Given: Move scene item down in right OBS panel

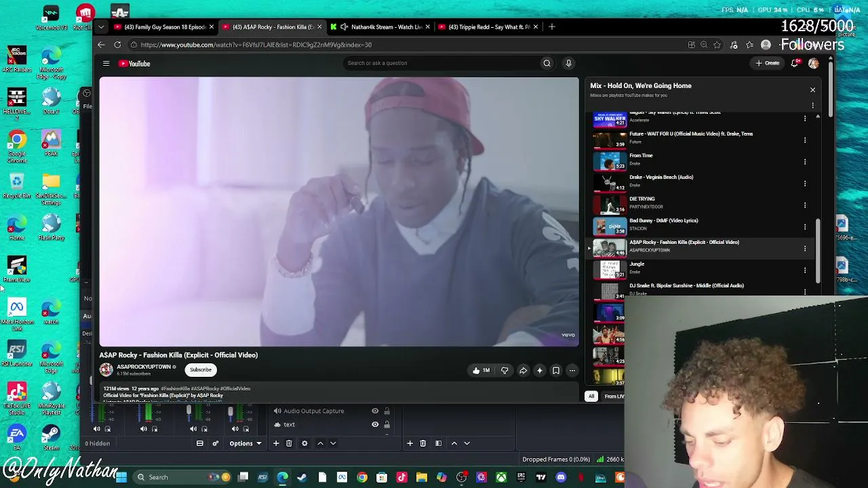Looking at the screenshot, I should [467, 443].
